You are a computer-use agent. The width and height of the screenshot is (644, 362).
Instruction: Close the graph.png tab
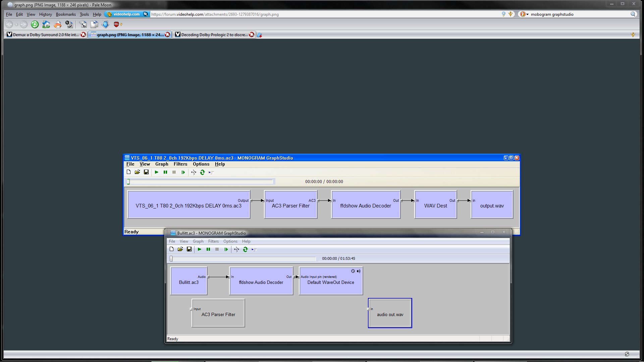coord(167,35)
